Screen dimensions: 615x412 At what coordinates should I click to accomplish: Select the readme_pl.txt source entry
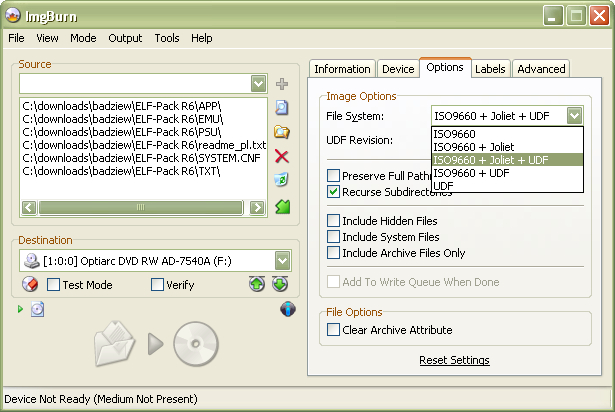[x=144, y=145]
